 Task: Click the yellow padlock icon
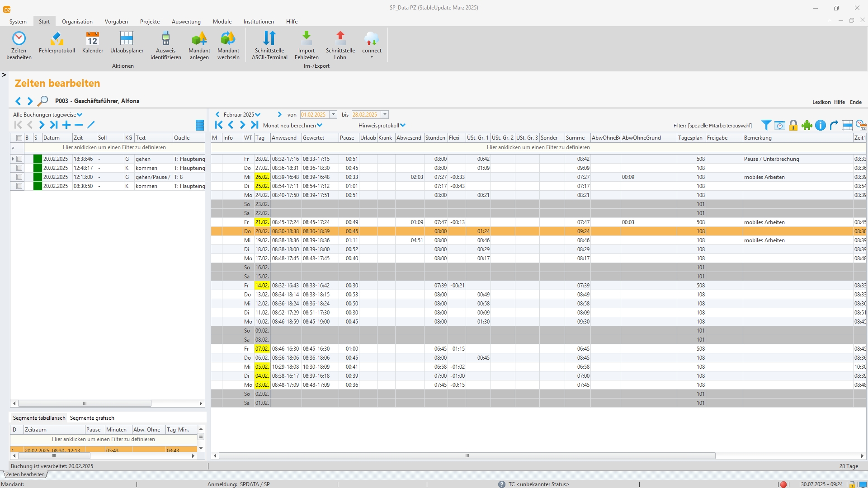point(793,125)
